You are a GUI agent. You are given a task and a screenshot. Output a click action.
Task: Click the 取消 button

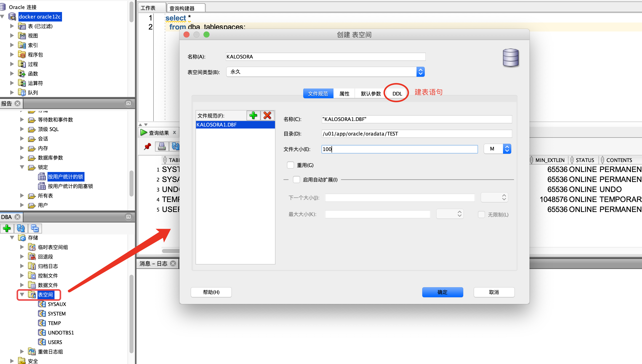494,292
